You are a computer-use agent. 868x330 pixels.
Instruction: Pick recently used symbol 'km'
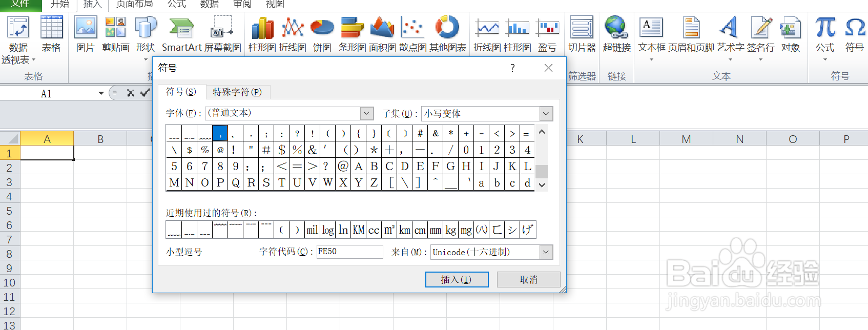[x=405, y=230]
